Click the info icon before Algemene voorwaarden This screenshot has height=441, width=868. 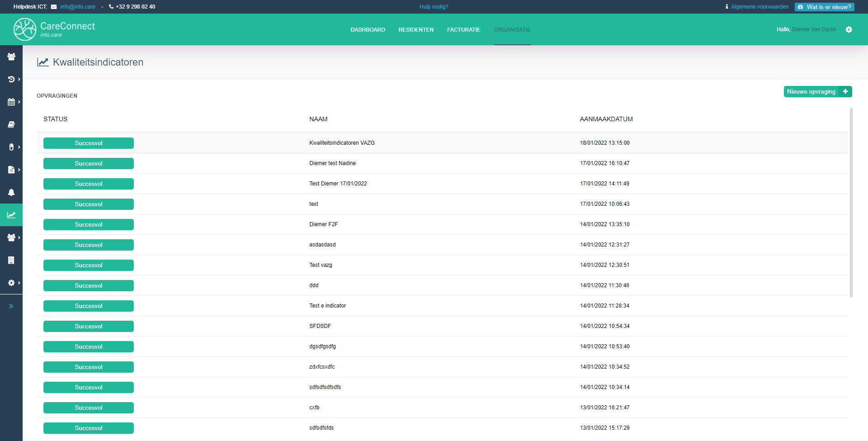727,7
